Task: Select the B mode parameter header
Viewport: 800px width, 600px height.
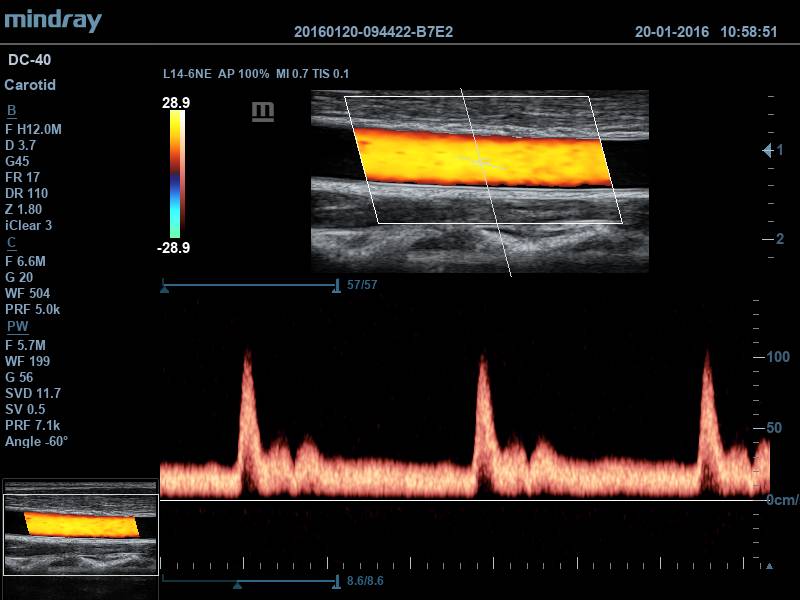Action: (x=11, y=110)
